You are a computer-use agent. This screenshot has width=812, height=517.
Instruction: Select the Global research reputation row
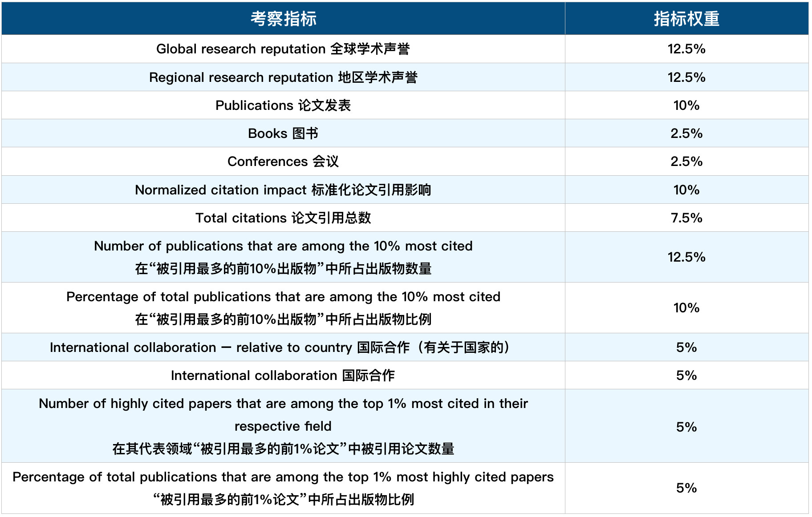pos(283,49)
